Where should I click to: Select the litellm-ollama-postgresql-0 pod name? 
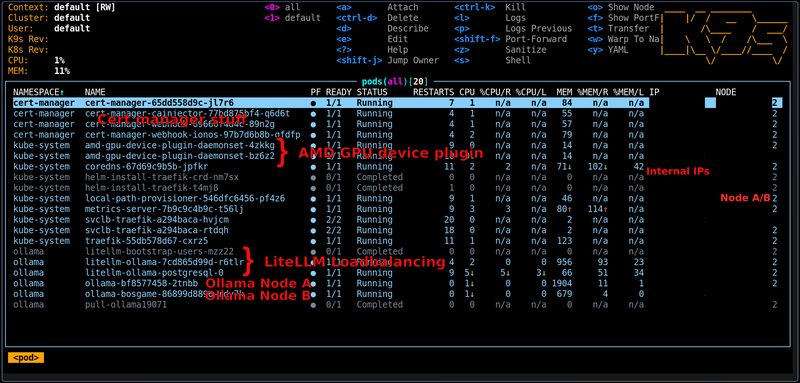pyautogui.click(x=154, y=273)
